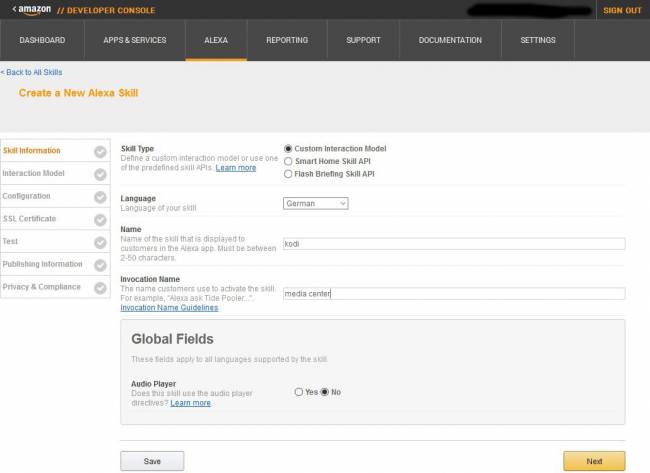Click checkmark icon beside Publishing Information

(x=100, y=266)
